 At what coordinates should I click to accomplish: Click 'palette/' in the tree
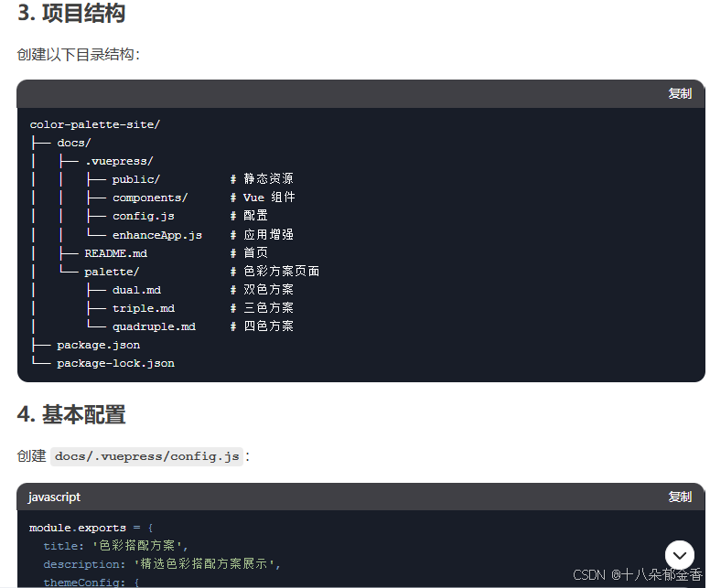[x=112, y=272]
